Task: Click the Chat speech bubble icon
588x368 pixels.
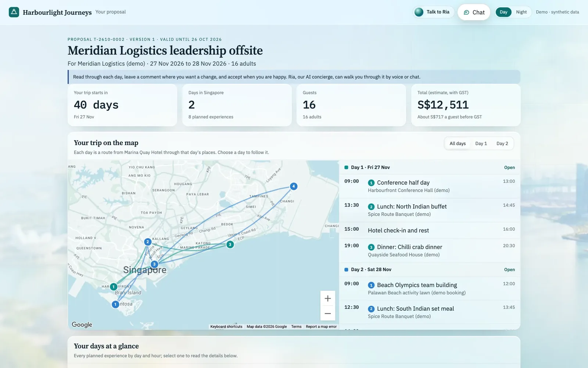Action: coord(466,13)
